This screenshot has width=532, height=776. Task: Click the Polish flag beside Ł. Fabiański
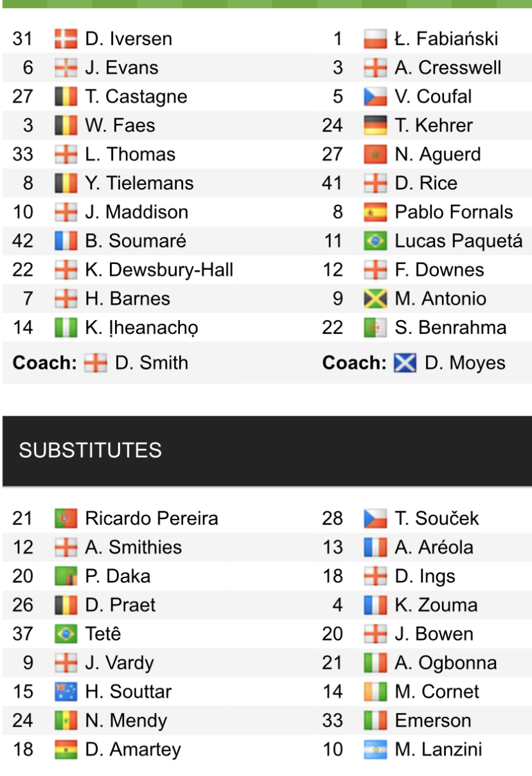point(375,39)
